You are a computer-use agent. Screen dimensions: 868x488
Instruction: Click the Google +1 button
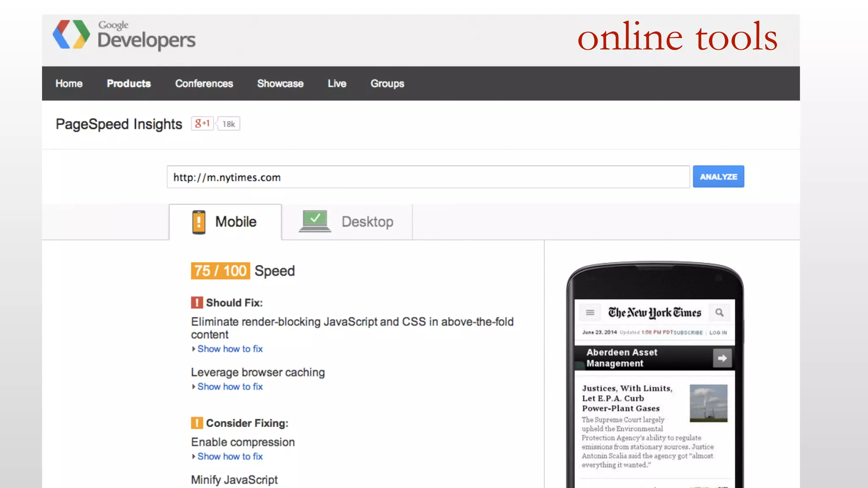click(x=202, y=123)
